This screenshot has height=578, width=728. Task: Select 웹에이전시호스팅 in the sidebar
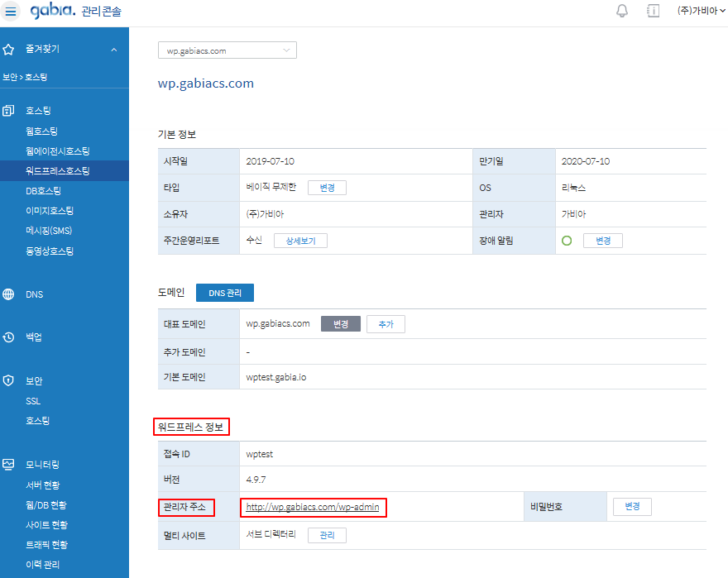pos(58,151)
